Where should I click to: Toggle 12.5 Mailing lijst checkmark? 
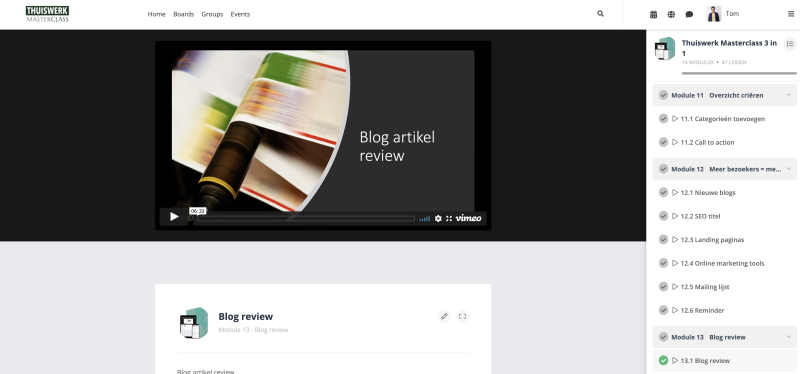click(x=663, y=286)
